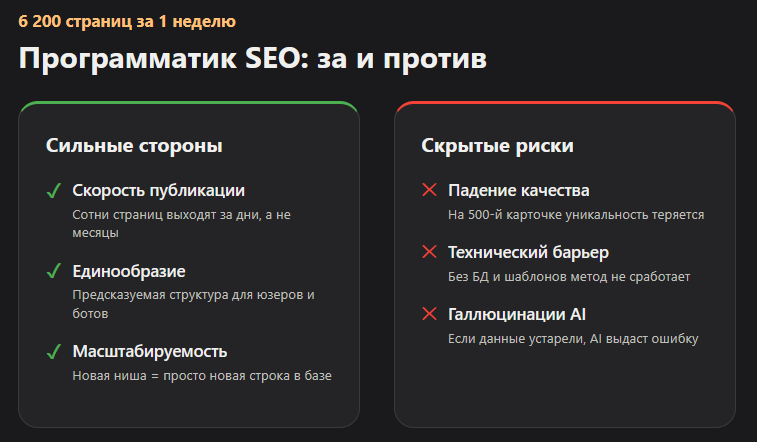Image resolution: width=757 pixels, height=442 pixels.
Task: Select the Технический барьер item title
Action: (528, 252)
